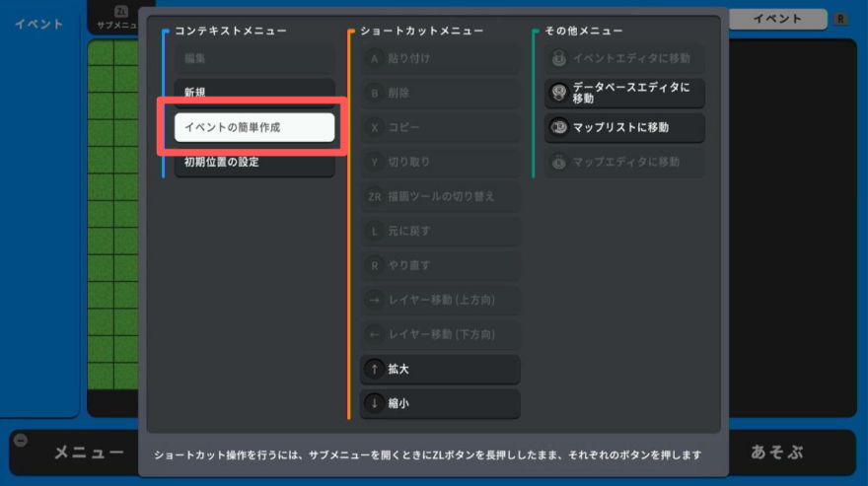Click the コピー shortcut label
This screenshot has height=486, width=868.
403,127
